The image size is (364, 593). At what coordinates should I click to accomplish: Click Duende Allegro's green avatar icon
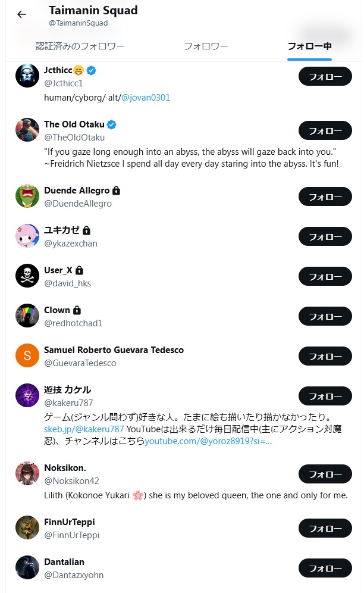coord(27,196)
